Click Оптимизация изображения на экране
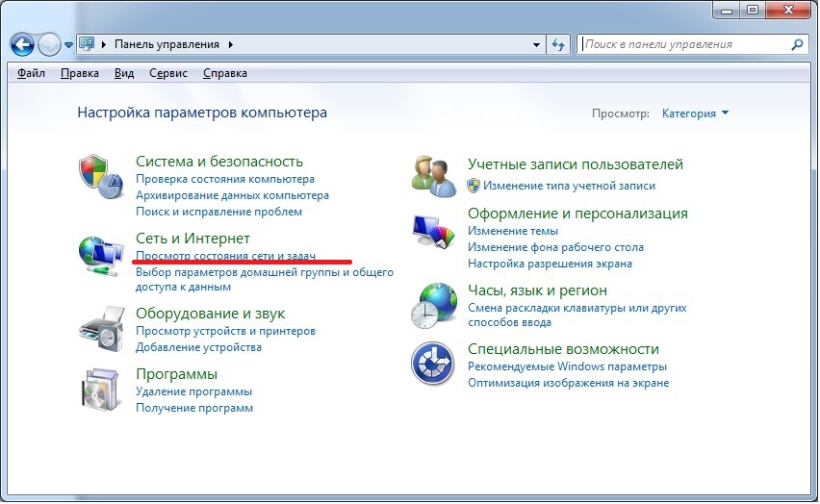Image resolution: width=820 pixels, height=504 pixels. (568, 383)
